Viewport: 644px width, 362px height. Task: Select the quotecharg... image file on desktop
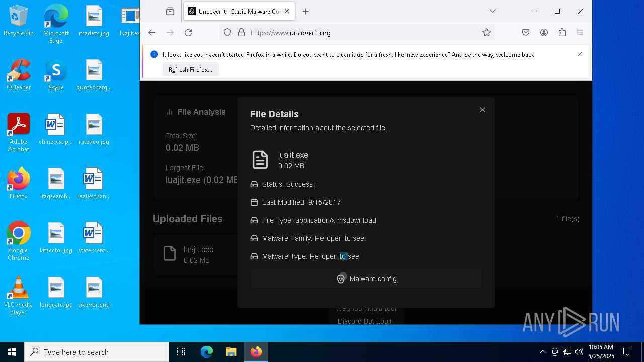tap(94, 75)
